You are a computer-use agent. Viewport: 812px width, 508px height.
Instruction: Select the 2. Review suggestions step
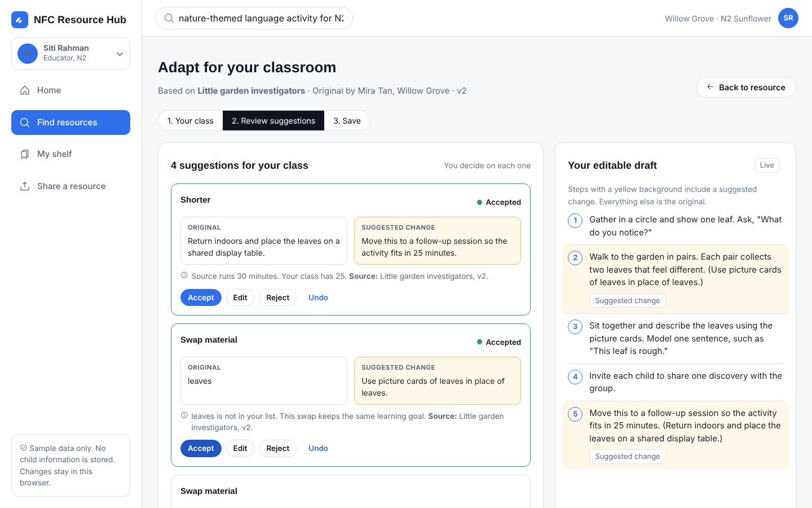(273, 121)
